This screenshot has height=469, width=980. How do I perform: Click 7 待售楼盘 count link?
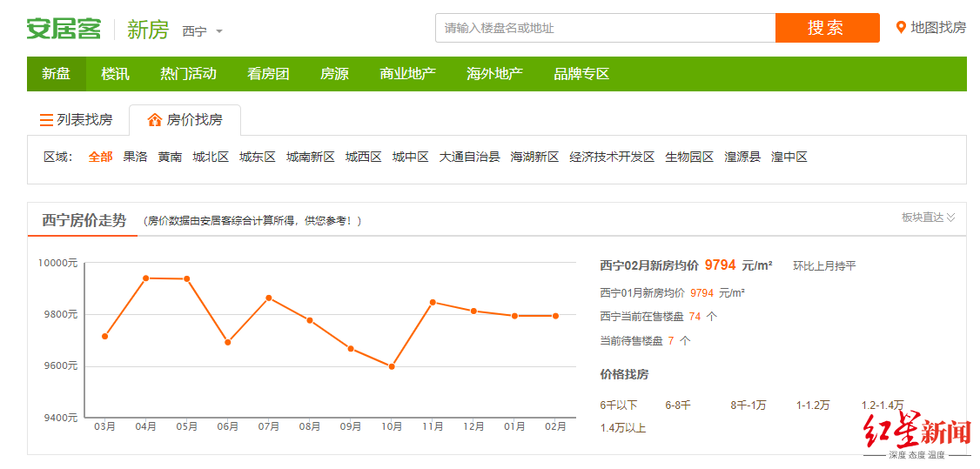click(x=671, y=341)
